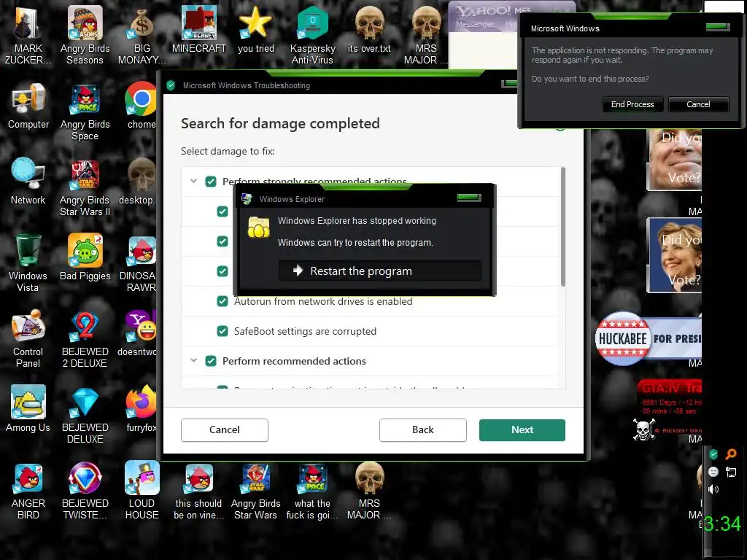Open the Computer desktop icon
Viewport: 747px width, 560px height.
point(28,106)
